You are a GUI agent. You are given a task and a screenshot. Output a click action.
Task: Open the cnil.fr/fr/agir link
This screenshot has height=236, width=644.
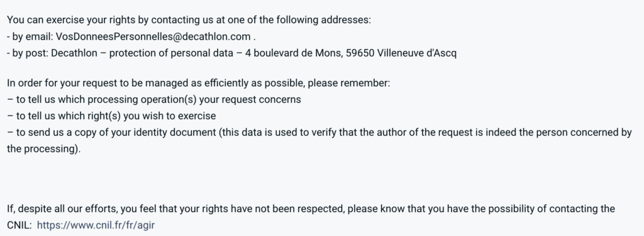96,225
